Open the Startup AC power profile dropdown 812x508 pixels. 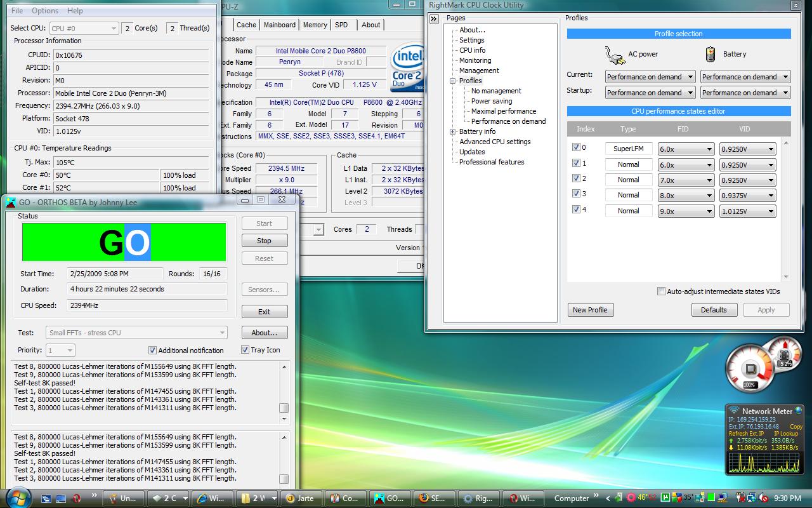coord(650,93)
